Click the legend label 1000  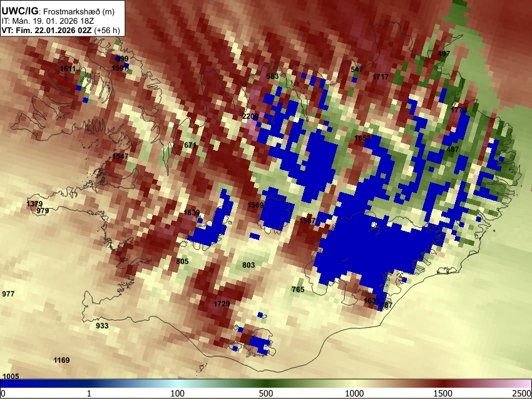tap(354, 393)
